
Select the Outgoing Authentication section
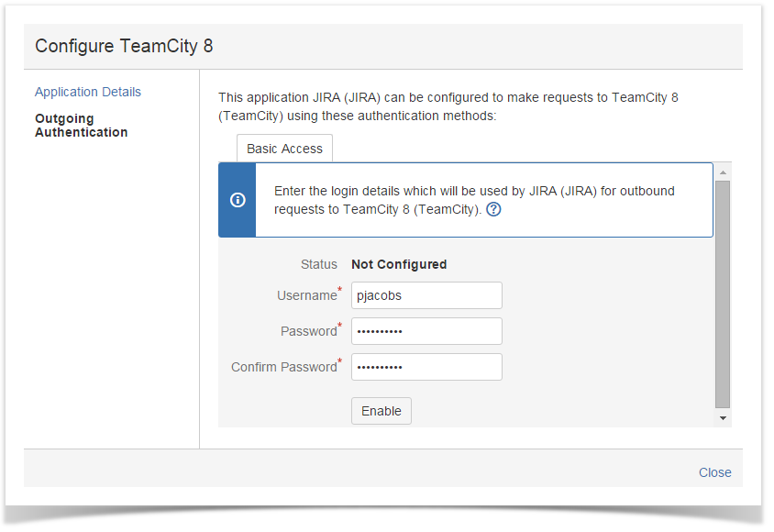click(x=81, y=126)
